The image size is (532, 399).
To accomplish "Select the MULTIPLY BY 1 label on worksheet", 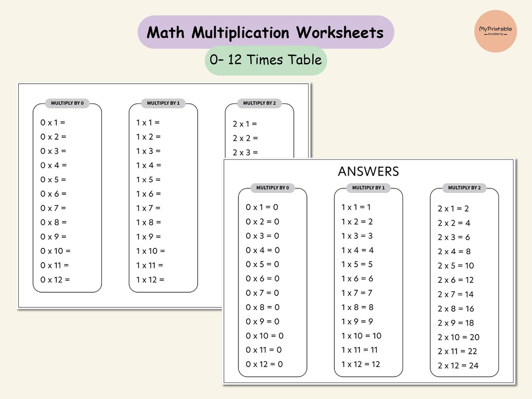I will click(163, 103).
